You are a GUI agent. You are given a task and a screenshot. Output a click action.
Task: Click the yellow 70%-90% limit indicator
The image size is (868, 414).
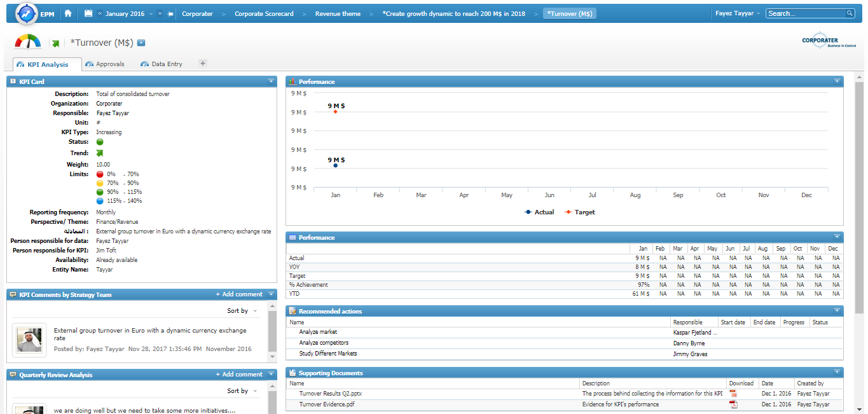click(100, 183)
